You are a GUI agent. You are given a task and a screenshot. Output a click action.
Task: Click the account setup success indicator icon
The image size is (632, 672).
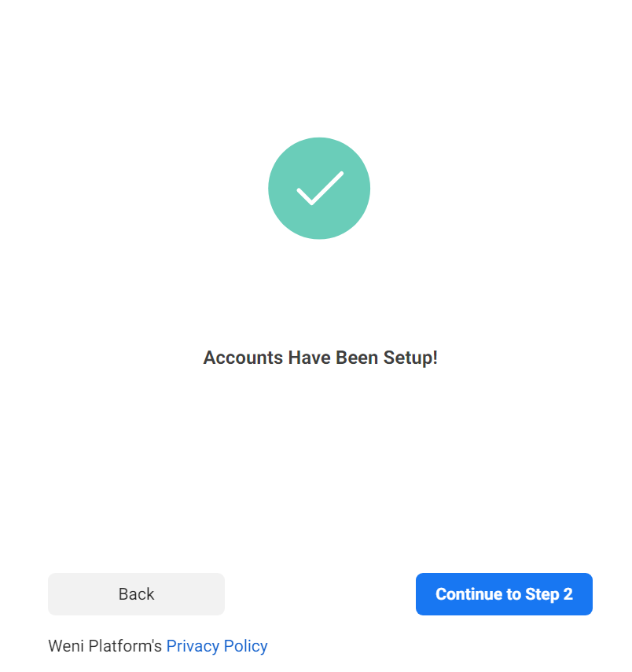(x=319, y=188)
